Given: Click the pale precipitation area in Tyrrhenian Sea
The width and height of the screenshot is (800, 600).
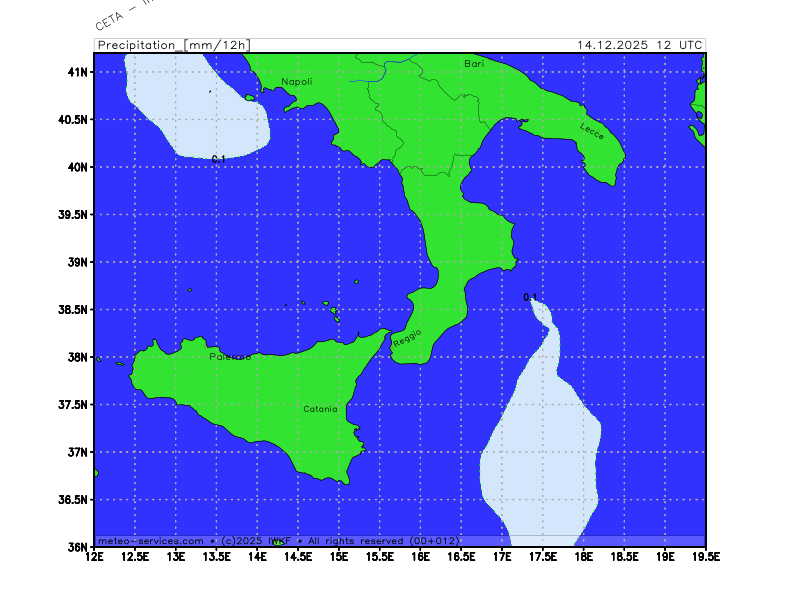Looking at the screenshot, I should (x=200, y=105).
